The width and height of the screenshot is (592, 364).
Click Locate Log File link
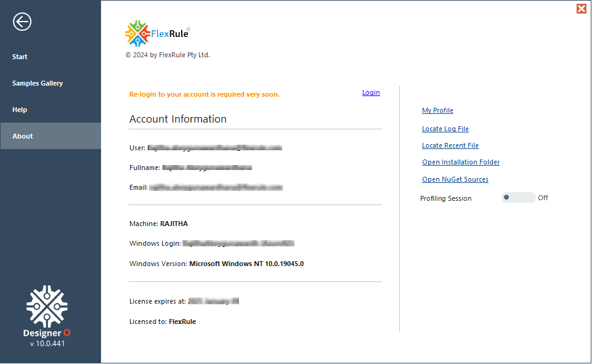pos(445,129)
